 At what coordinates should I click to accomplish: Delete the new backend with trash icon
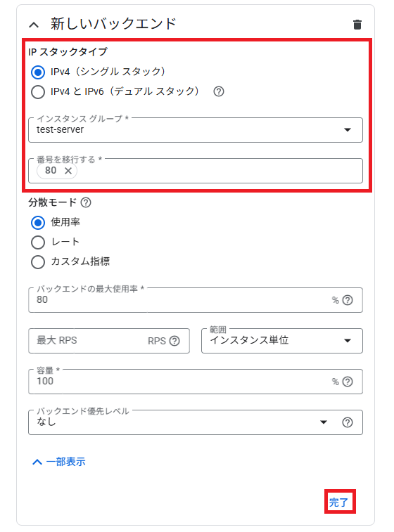(x=357, y=25)
